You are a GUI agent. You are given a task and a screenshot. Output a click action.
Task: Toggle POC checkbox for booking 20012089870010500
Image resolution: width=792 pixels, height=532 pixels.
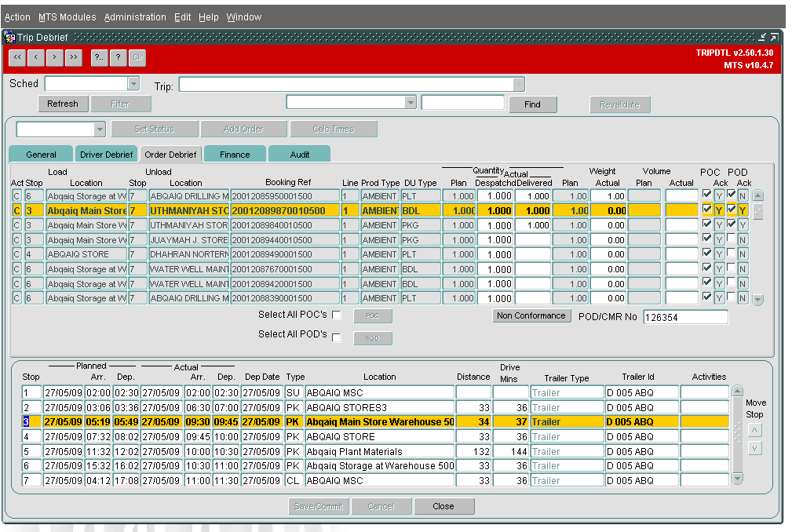point(707,209)
